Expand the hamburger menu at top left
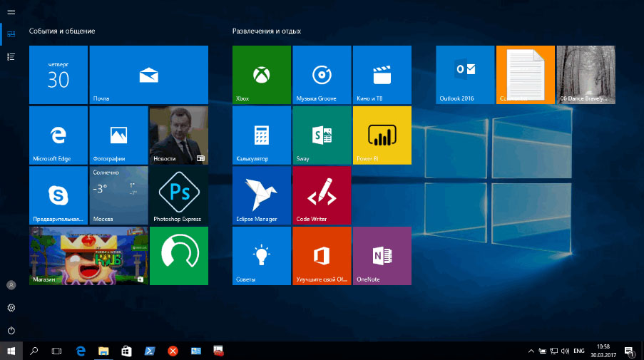 click(x=11, y=12)
